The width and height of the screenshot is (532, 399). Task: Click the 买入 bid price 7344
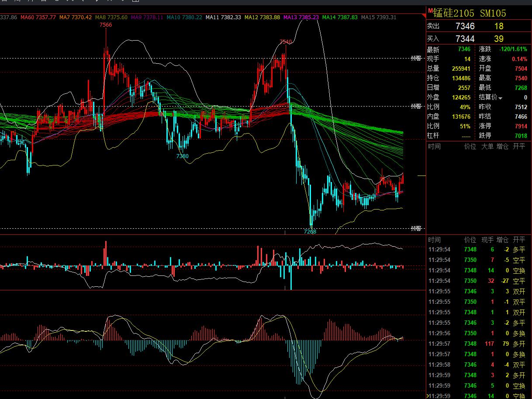[465, 39]
